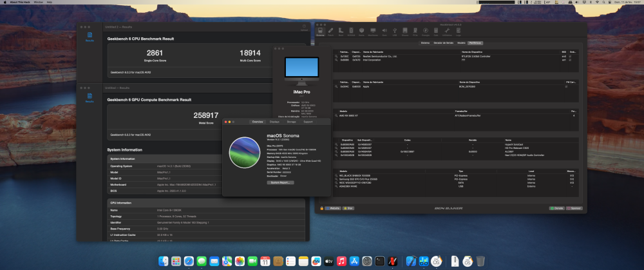Click the magnifier beside Samsung SSD 970 row
The width and height of the screenshot is (644, 270).
(336, 179)
